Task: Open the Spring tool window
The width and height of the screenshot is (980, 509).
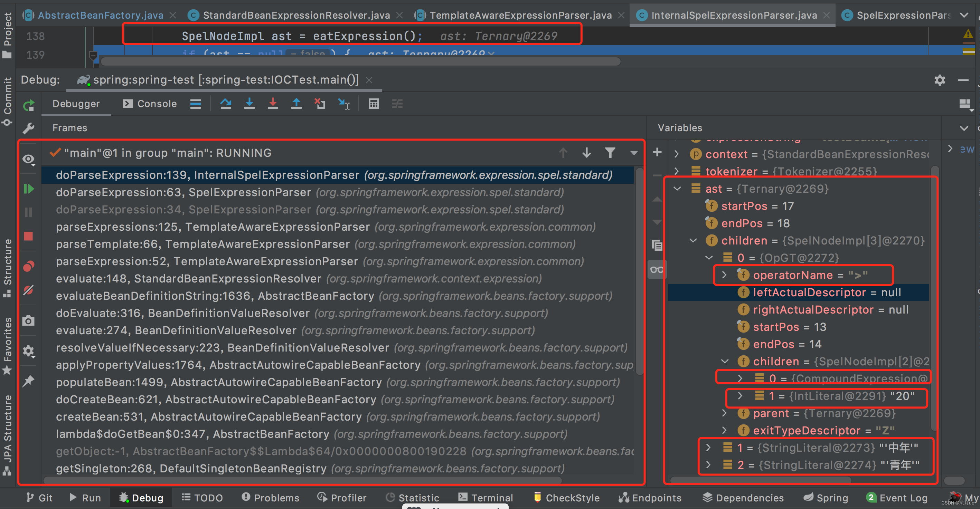Action: [x=826, y=498]
